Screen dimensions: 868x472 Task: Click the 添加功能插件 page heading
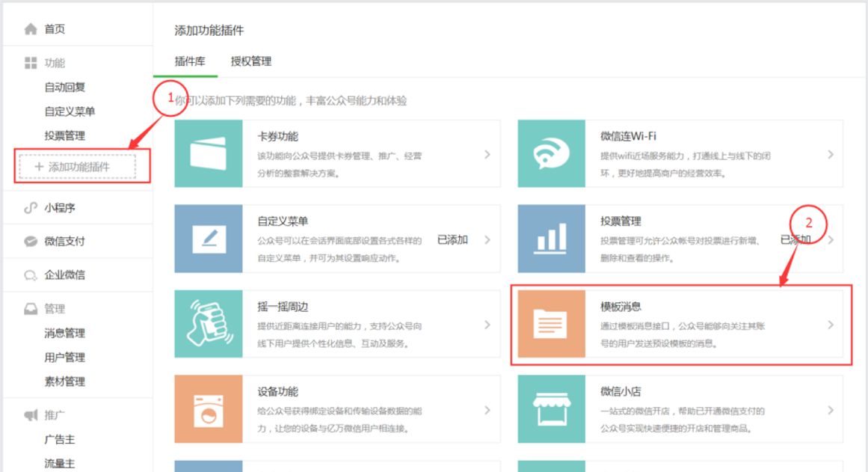click(x=209, y=31)
